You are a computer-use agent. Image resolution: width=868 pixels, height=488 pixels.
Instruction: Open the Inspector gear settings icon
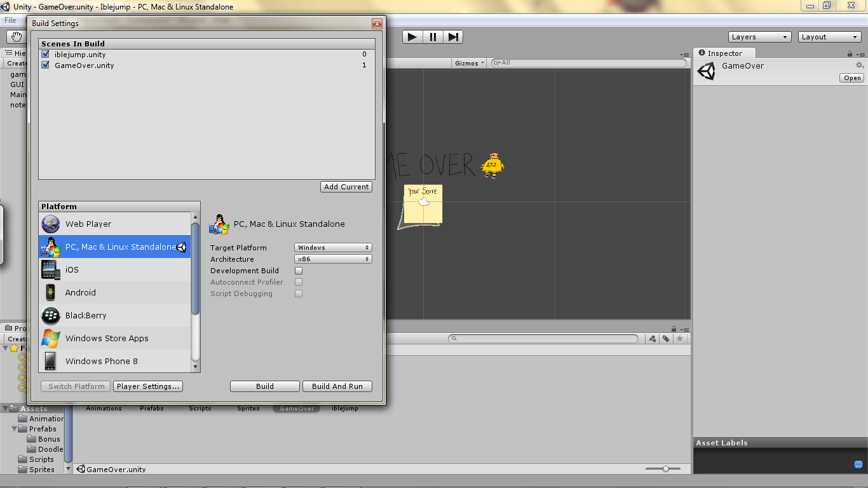click(x=860, y=65)
